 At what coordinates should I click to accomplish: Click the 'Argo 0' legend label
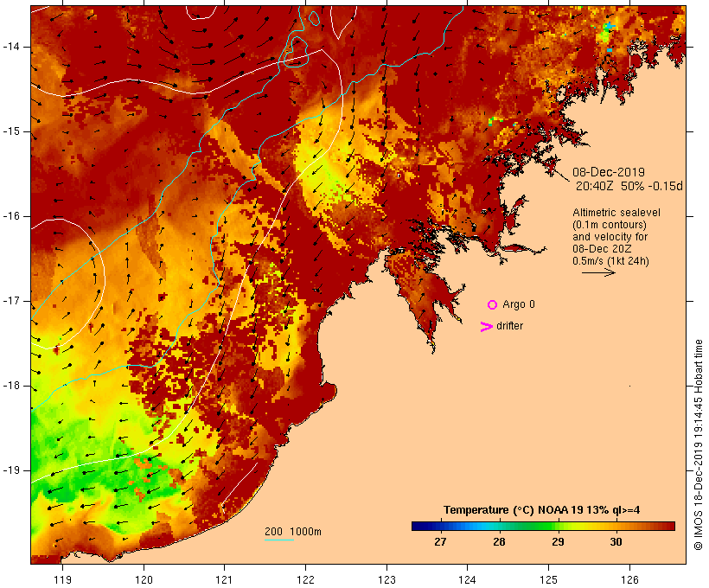coord(519,304)
